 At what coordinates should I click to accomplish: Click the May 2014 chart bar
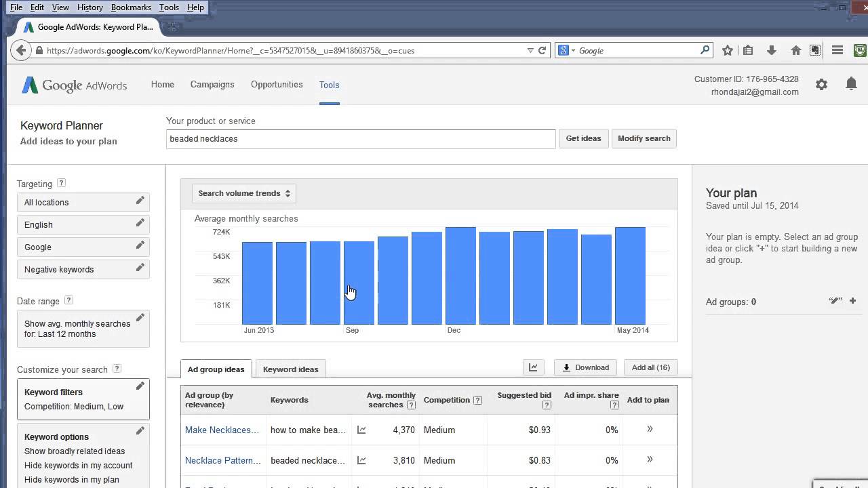pos(630,276)
